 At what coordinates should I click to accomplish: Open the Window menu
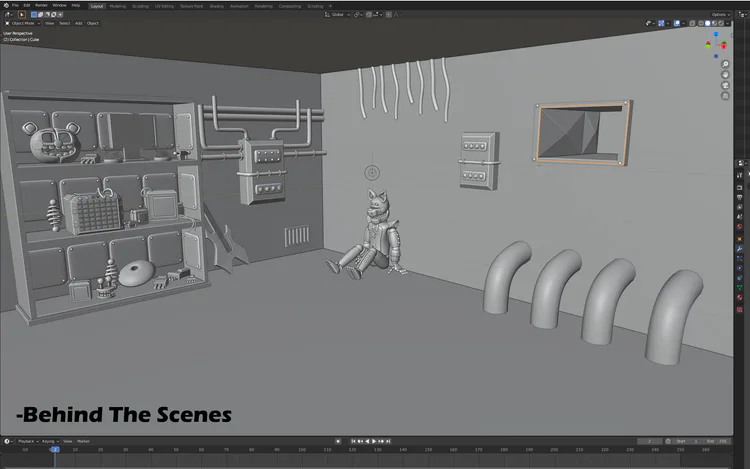[x=59, y=5]
